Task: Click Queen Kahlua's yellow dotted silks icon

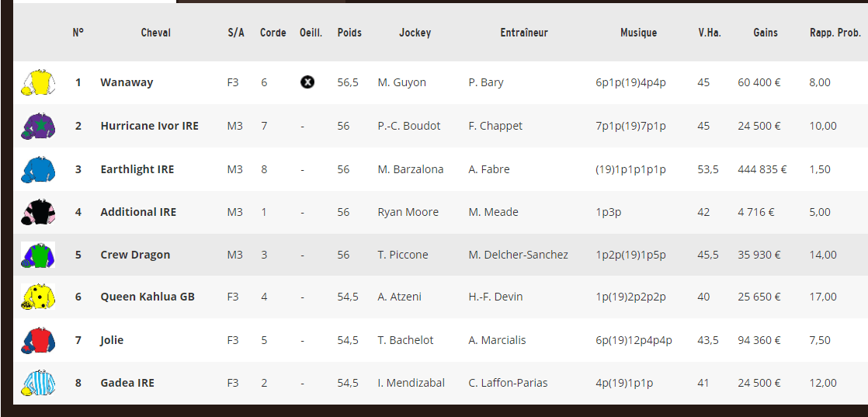Action: coord(38,297)
